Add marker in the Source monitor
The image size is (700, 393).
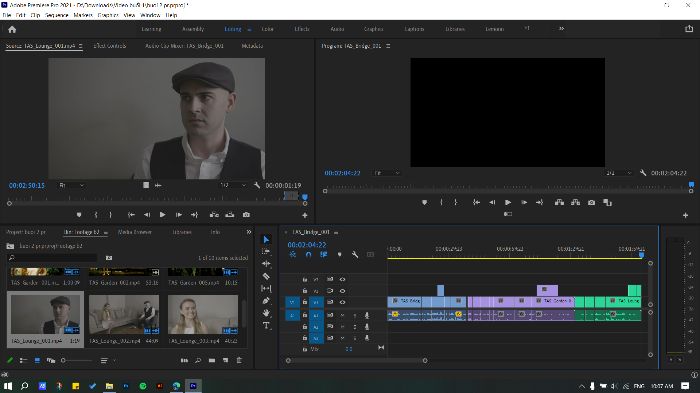pos(79,215)
